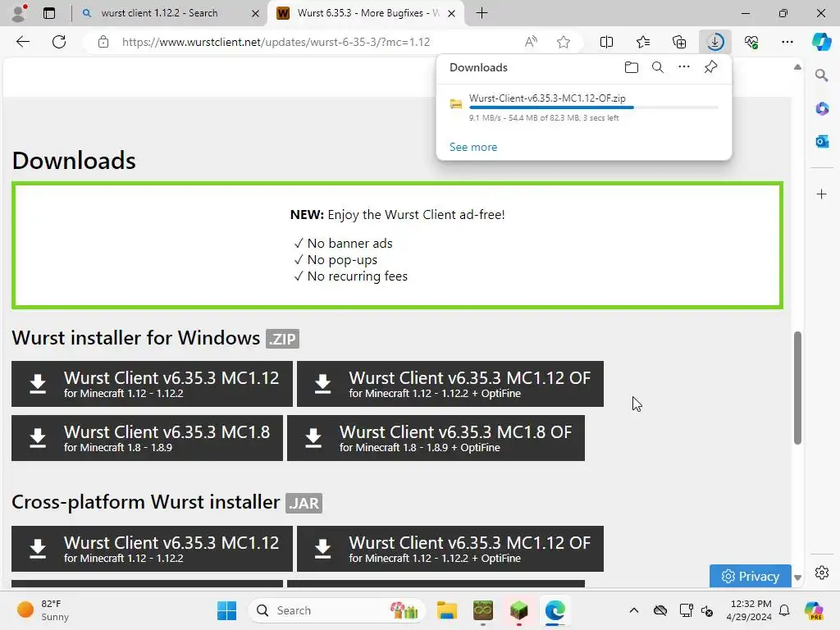Close the Wurst 6.35.3 tab

(x=452, y=13)
